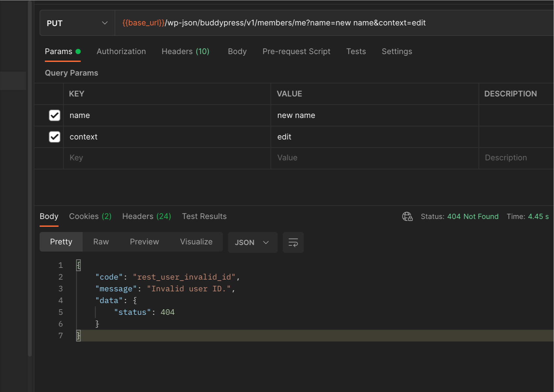Select the Pretty view button
Screen dimensions: 554x392
(61, 242)
